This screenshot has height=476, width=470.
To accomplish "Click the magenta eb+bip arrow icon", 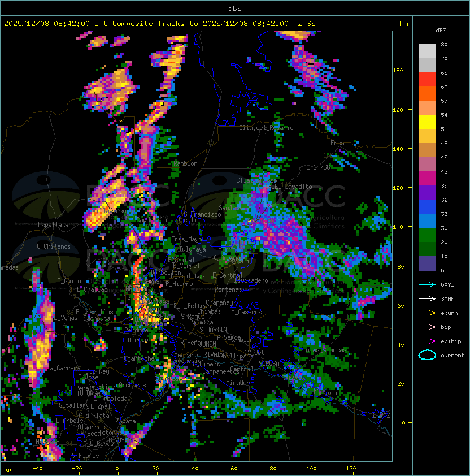I will click(427, 341).
